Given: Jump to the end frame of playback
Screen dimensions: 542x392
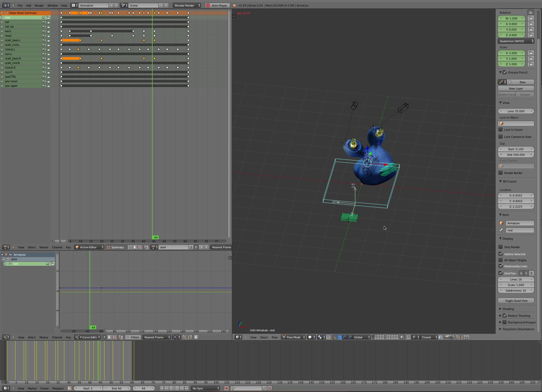Looking at the screenshot, I should 187,388.
